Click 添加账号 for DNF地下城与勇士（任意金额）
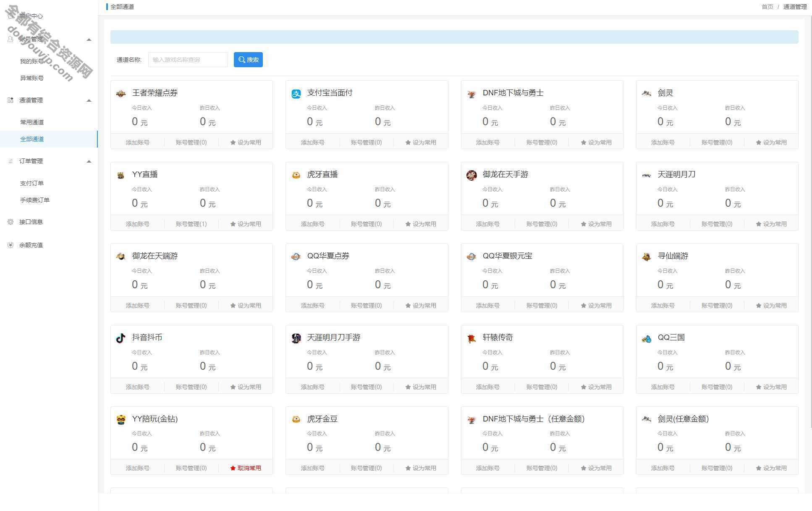The height and width of the screenshot is (511, 812). 488,468
